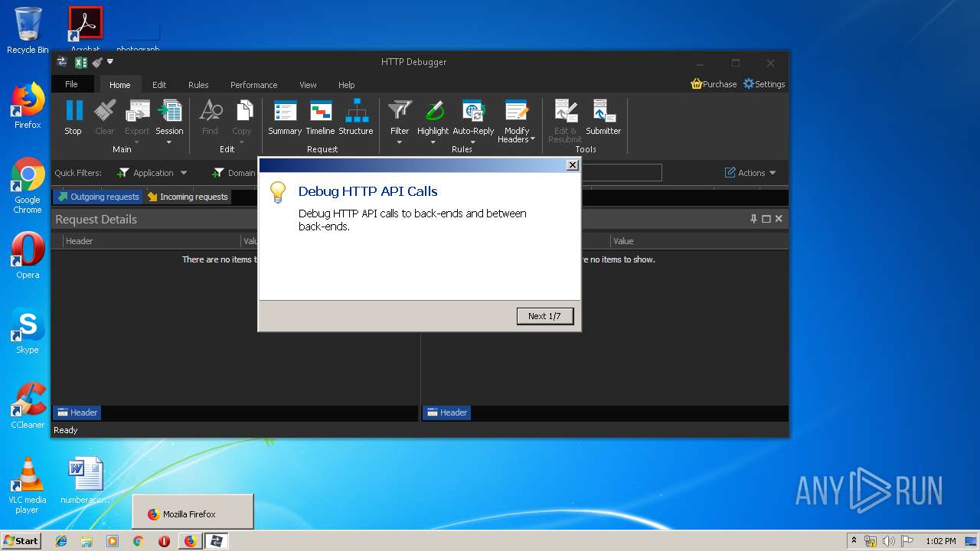
Task: Open the Domain quick filter
Action: click(234, 173)
